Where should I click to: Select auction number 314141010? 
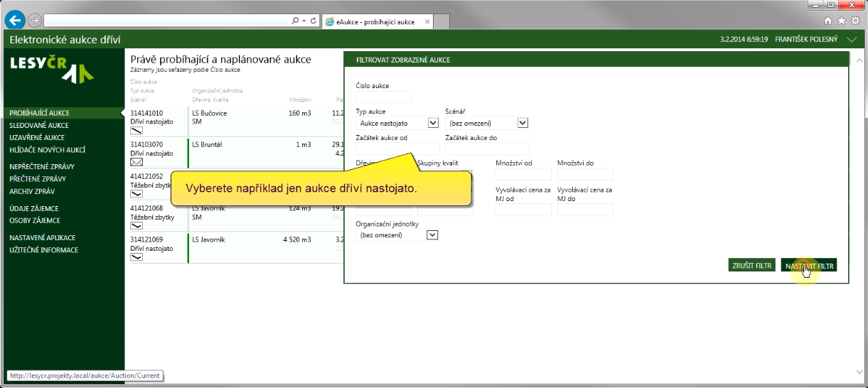(147, 113)
